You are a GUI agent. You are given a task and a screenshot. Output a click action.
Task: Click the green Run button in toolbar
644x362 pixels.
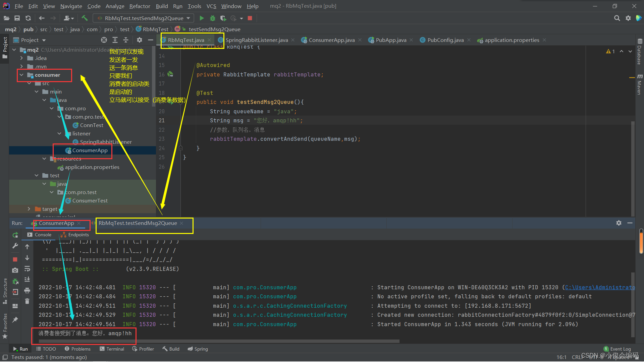click(202, 18)
